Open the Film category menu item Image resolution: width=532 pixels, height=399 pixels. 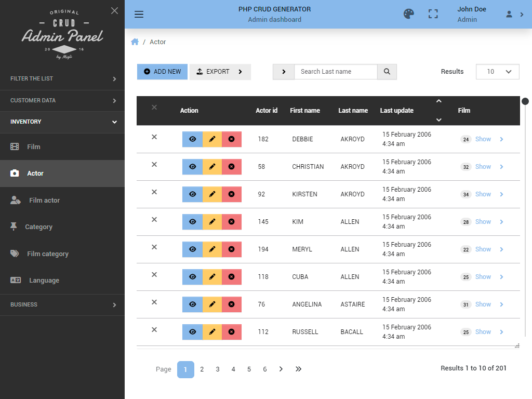[48, 254]
